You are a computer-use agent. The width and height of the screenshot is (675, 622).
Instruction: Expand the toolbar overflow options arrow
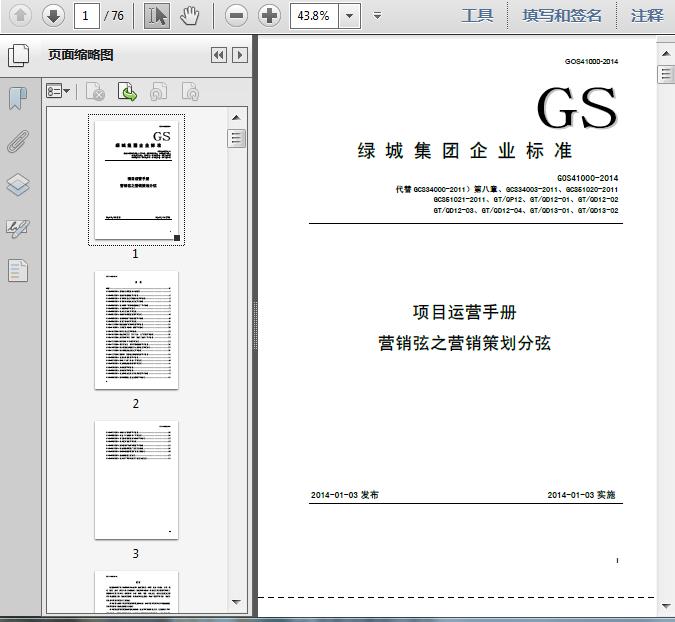[x=377, y=16]
